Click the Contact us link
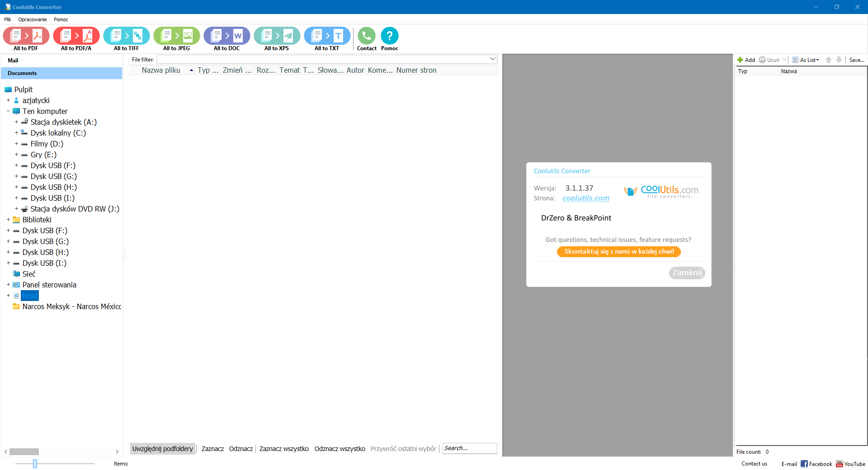 pos(754,464)
